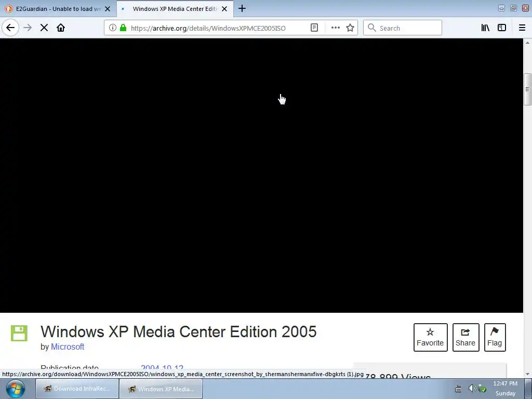Click the system tray keyboard icon
Image resolution: width=532 pixels, height=399 pixels.
click(458, 389)
